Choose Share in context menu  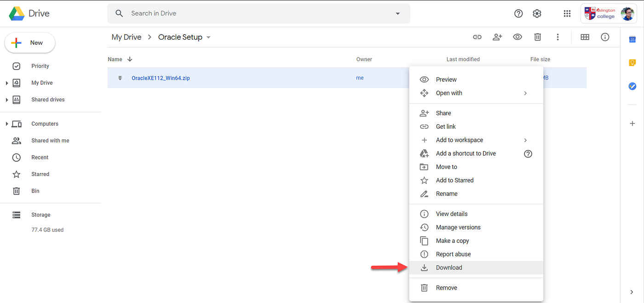click(x=476, y=113)
